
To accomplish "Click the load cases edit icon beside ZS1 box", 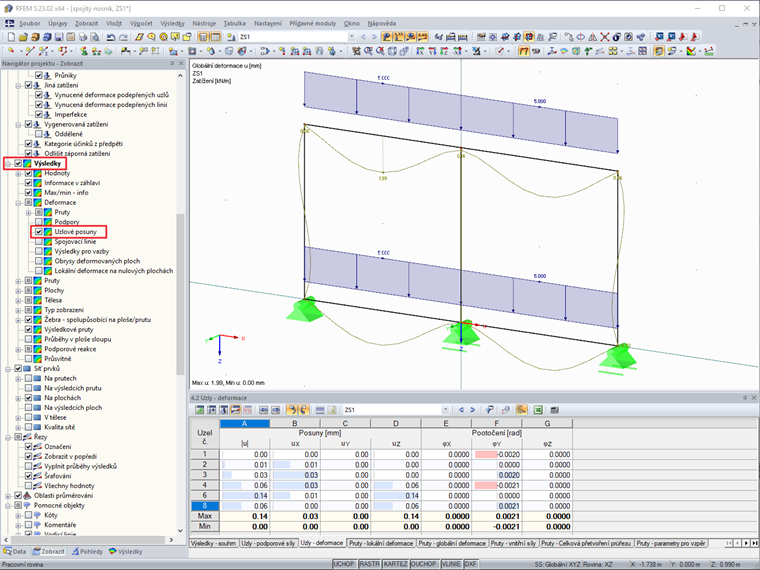I will click(231, 37).
